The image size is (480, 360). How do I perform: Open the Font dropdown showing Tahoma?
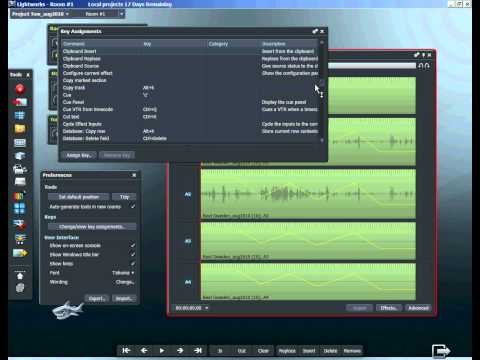tap(123, 273)
